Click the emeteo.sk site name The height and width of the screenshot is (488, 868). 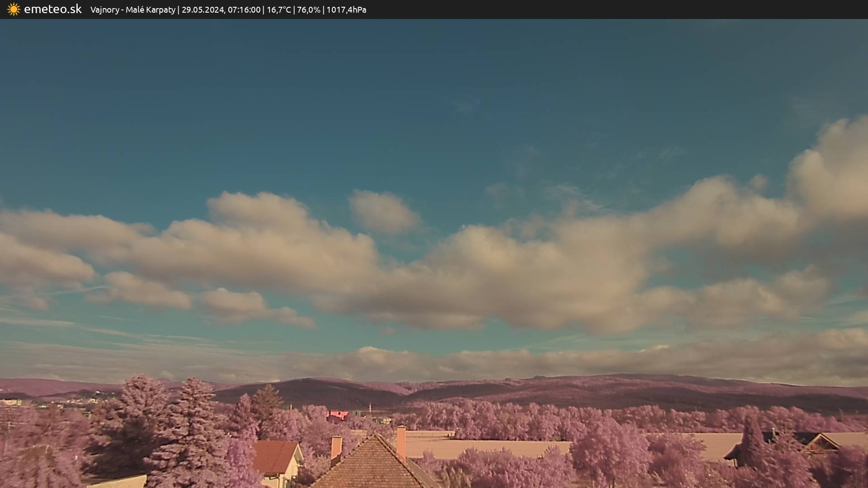pyautogui.click(x=52, y=9)
